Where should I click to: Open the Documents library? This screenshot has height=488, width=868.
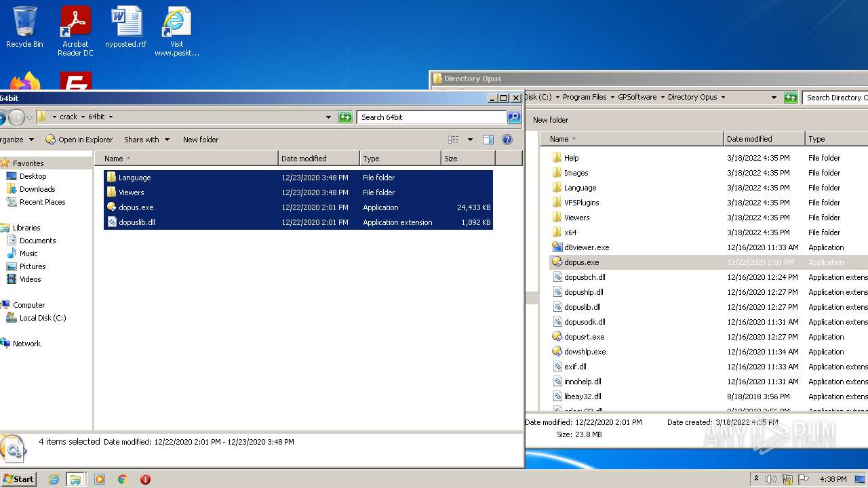point(37,241)
